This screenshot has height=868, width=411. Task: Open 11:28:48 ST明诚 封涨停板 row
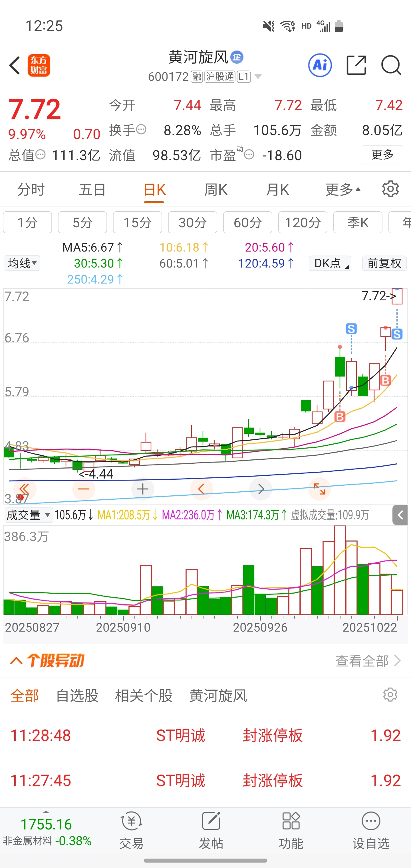point(205,735)
